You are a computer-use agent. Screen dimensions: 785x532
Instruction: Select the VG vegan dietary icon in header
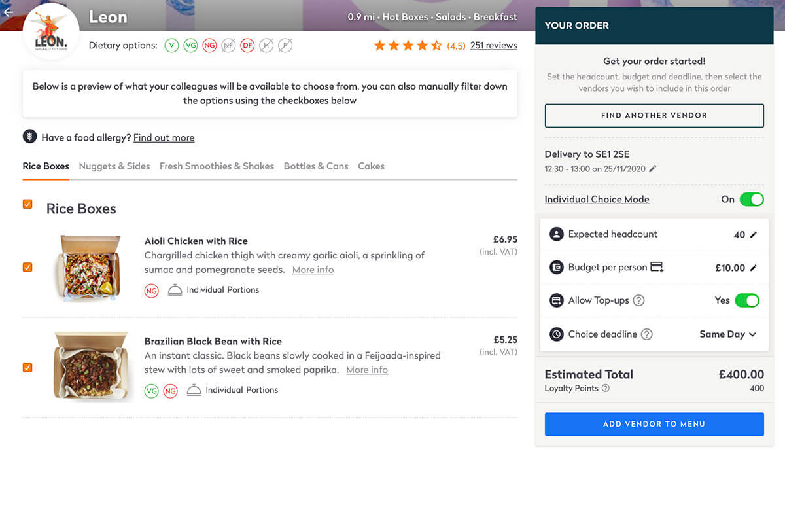(190, 46)
